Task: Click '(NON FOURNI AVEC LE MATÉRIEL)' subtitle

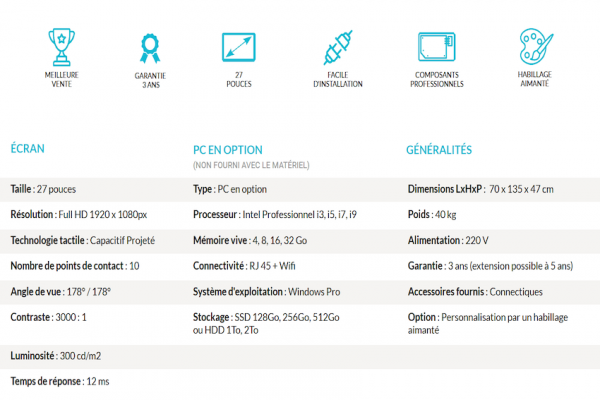Action: click(x=251, y=165)
